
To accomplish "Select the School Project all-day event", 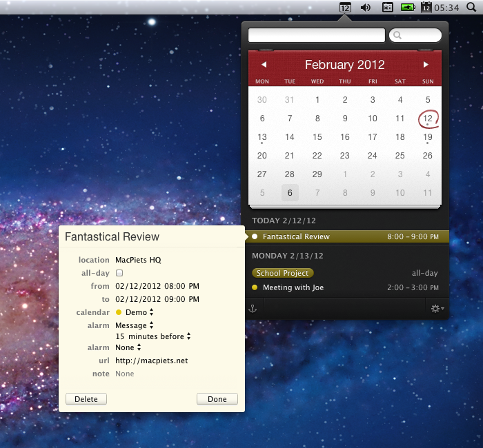I will tap(282, 273).
